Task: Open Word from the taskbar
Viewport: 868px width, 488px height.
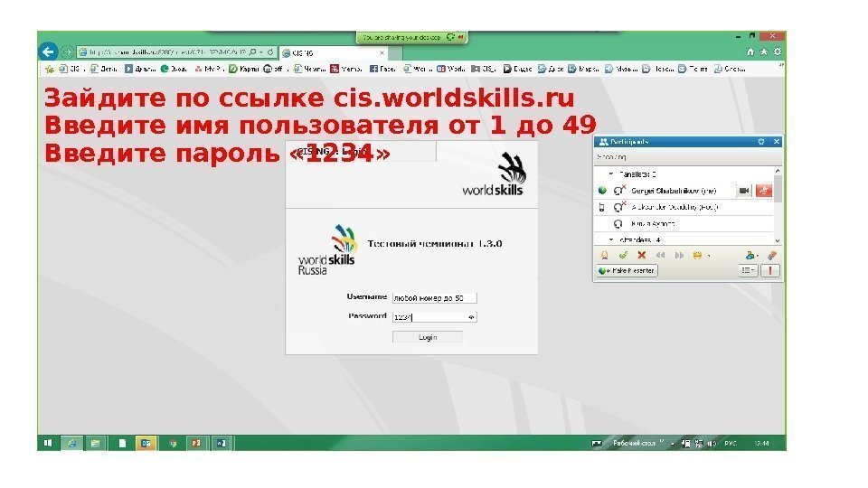Action: tap(221, 443)
